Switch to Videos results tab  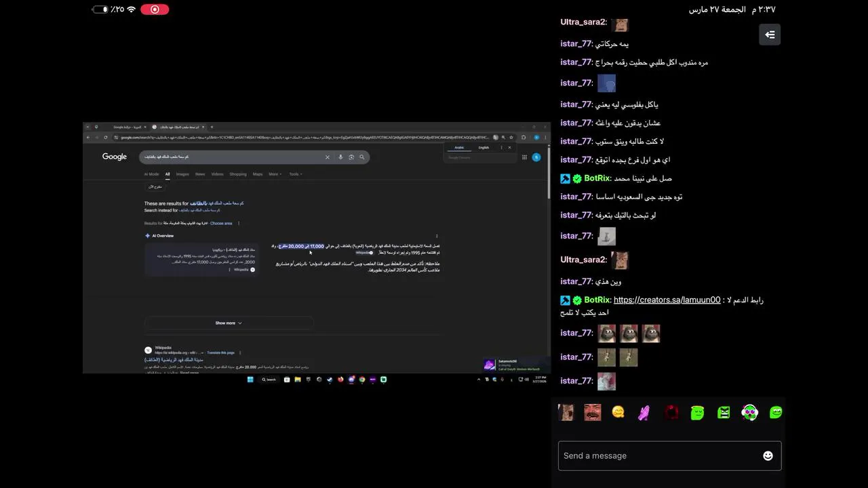pyautogui.click(x=217, y=174)
